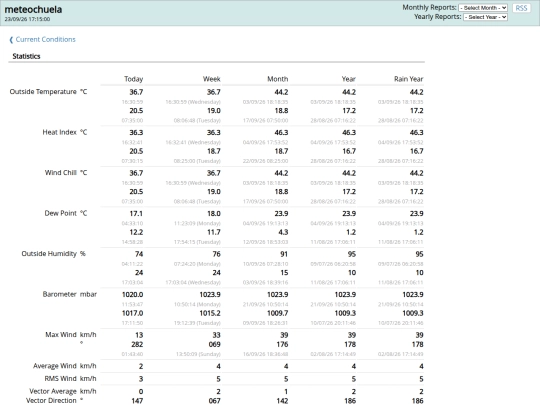Click Today's vector average value 0
540x405 pixels.
(x=141, y=392)
